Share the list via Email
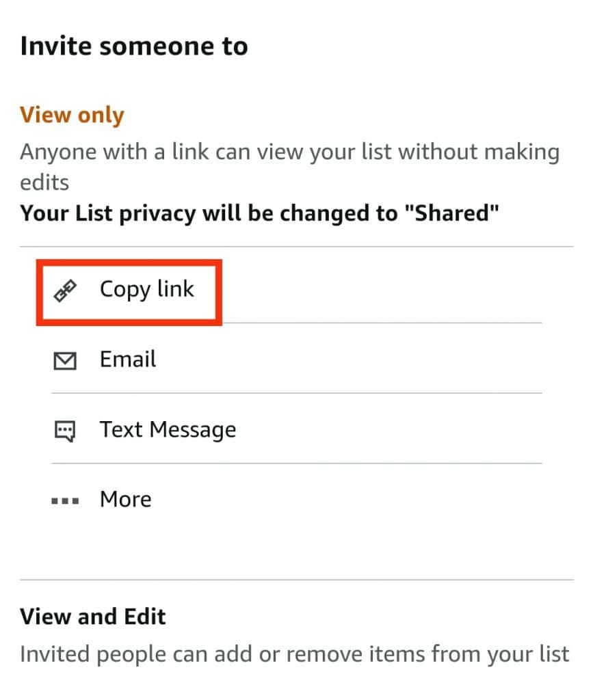593x700 pixels. 127,360
